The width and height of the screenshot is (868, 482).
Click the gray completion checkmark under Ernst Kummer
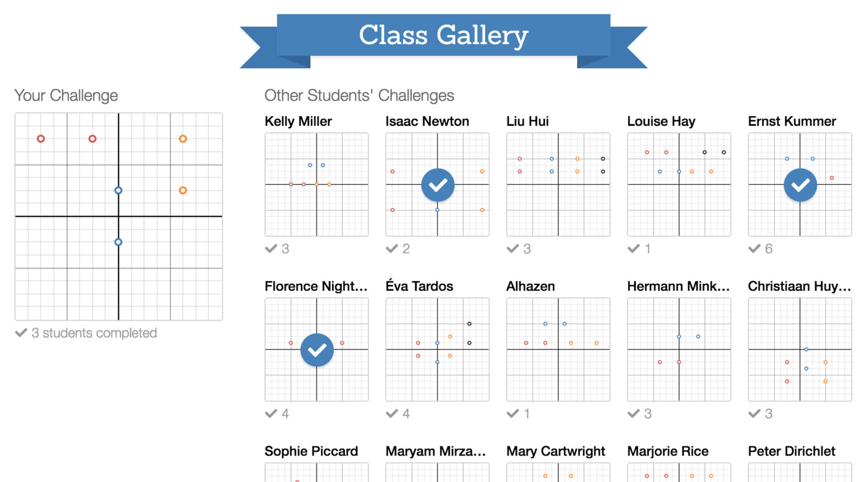coord(754,248)
